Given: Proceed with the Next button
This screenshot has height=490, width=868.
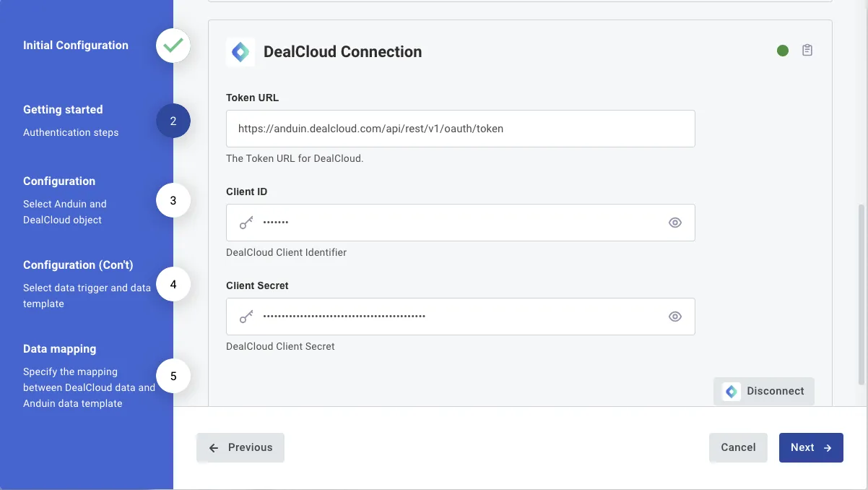Looking at the screenshot, I should pyautogui.click(x=811, y=447).
